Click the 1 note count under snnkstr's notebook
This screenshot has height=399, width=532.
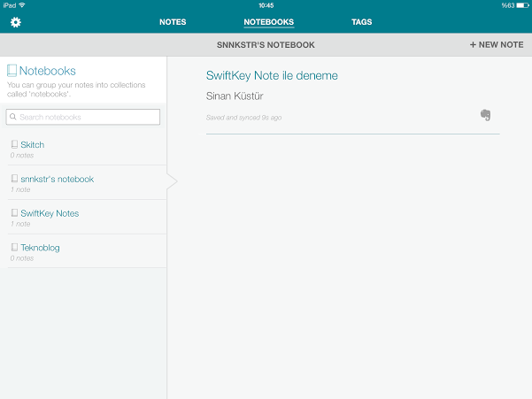click(x=20, y=190)
